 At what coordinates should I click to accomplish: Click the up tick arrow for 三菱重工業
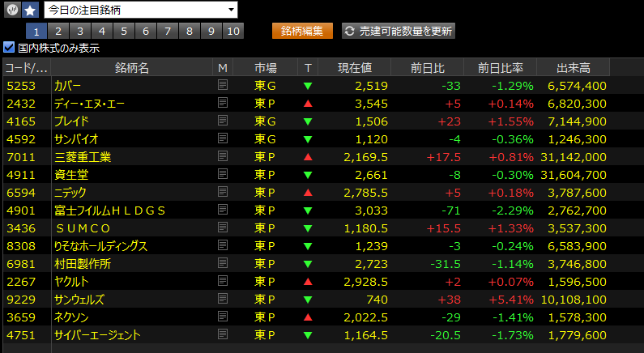pyautogui.click(x=308, y=157)
